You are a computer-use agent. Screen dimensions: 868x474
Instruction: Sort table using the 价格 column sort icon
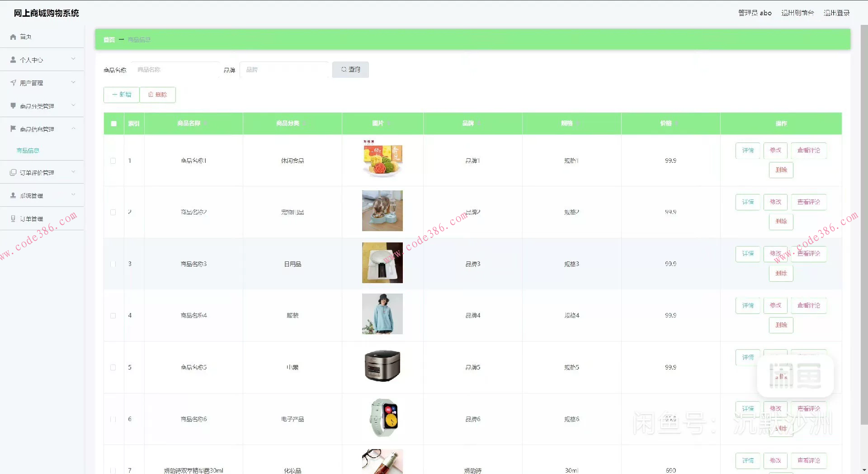[x=676, y=123]
